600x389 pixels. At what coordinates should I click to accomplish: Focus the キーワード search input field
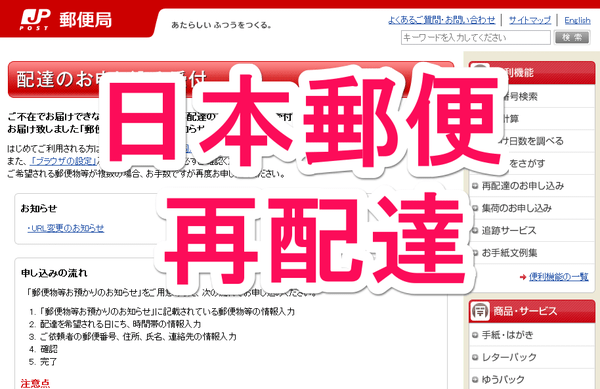click(476, 37)
